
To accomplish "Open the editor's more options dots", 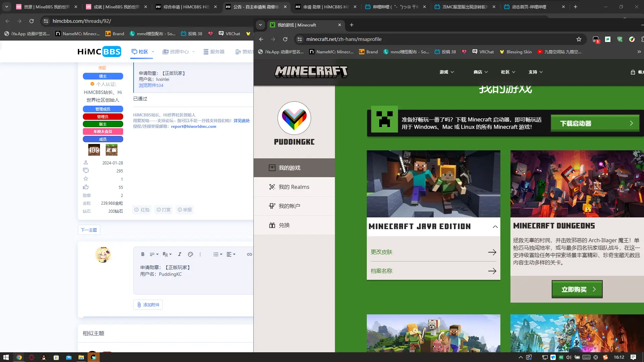I will [200, 254].
